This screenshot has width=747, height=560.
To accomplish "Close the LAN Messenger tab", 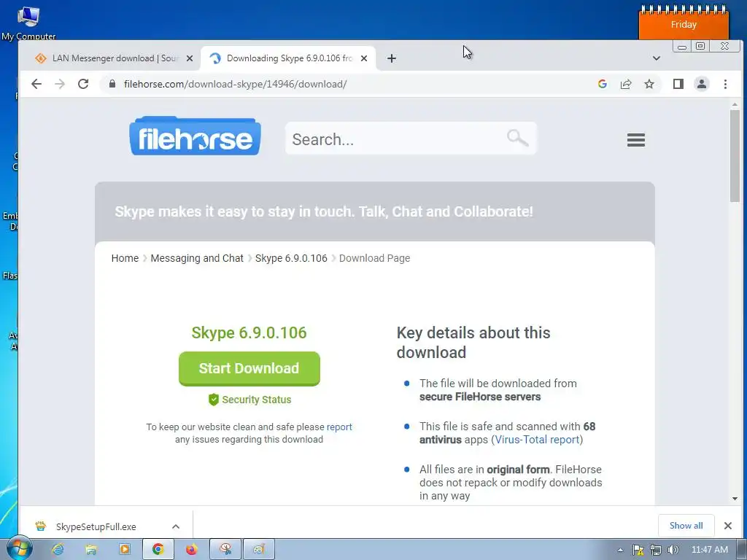I will pos(190,58).
